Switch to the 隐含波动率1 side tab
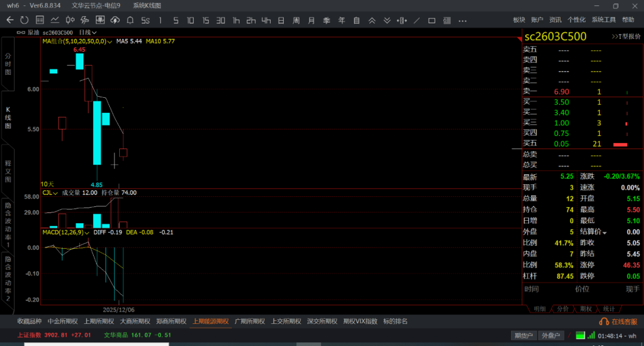This screenshot has width=644, height=346. click(x=8, y=224)
